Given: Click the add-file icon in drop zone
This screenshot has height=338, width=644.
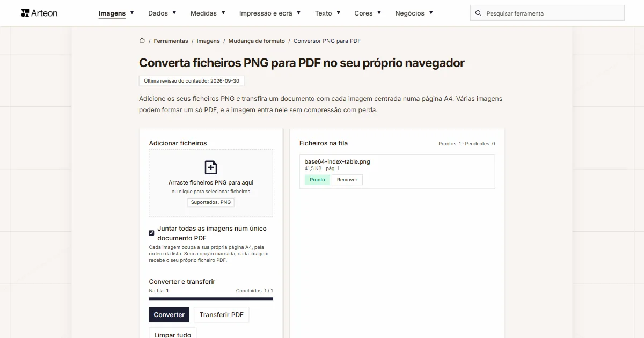Looking at the screenshot, I should coord(211,167).
